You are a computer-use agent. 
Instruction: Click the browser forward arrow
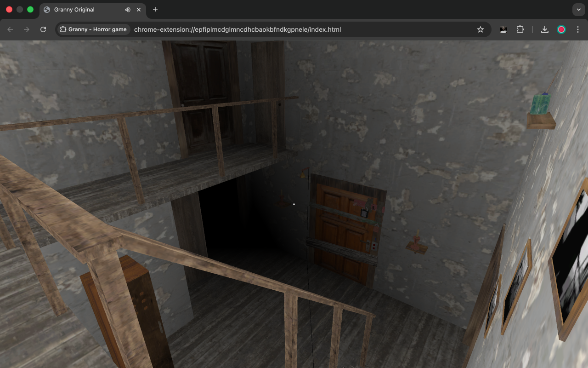click(27, 29)
